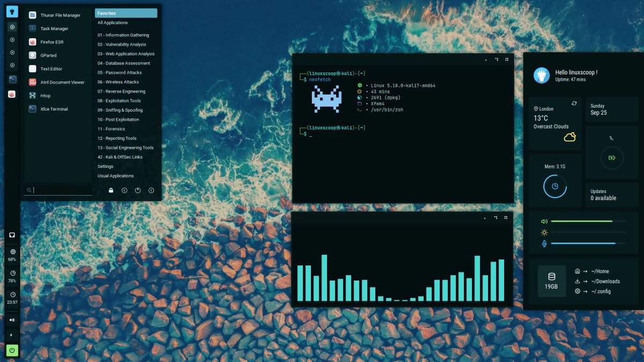Refresh weather with the circular arrows icon
Viewport: 644px width, 362px height.
pyautogui.click(x=574, y=102)
